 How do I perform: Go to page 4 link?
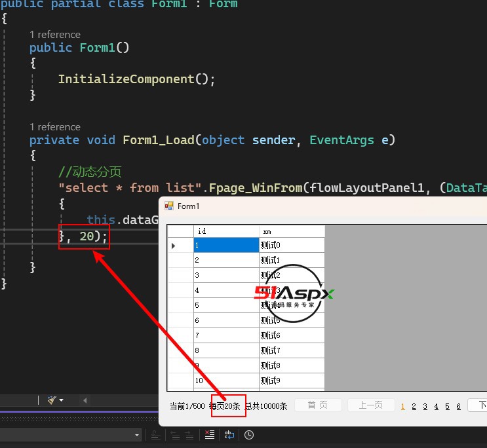(437, 406)
